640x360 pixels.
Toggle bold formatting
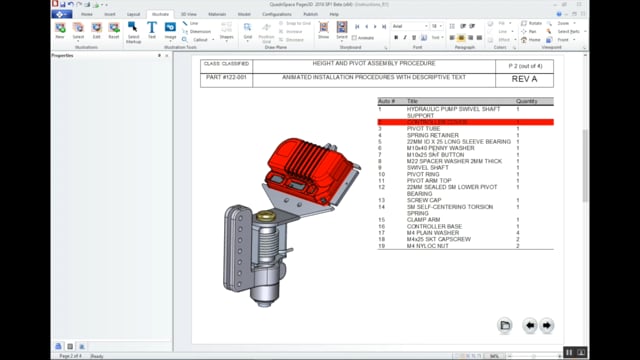coord(396,38)
